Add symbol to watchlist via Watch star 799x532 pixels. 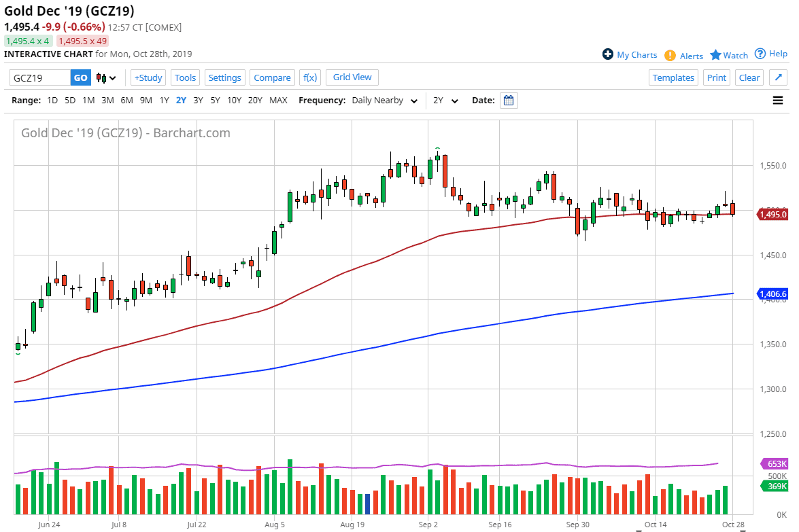tap(717, 54)
